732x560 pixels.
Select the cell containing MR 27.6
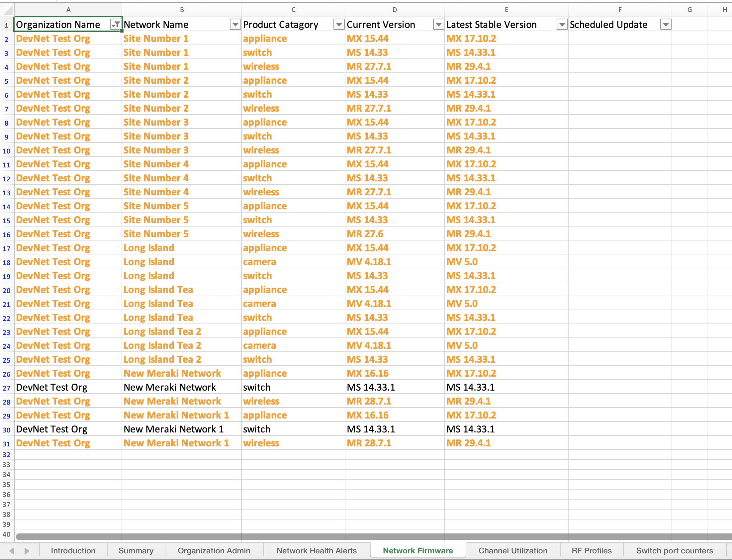[x=365, y=234]
